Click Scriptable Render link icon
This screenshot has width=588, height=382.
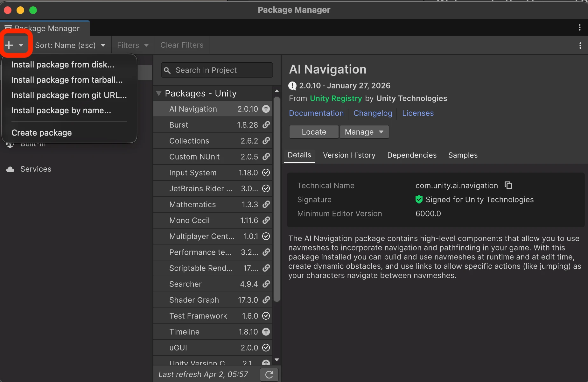click(266, 268)
